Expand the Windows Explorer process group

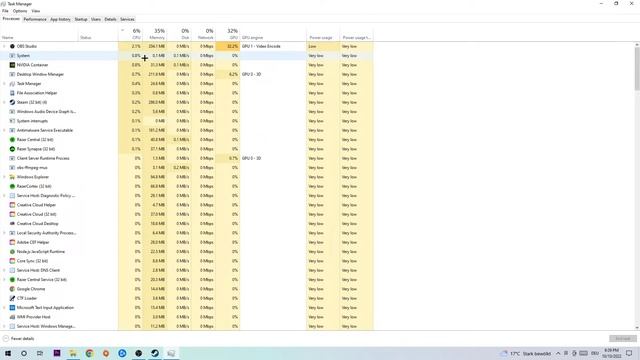[x=4, y=177]
